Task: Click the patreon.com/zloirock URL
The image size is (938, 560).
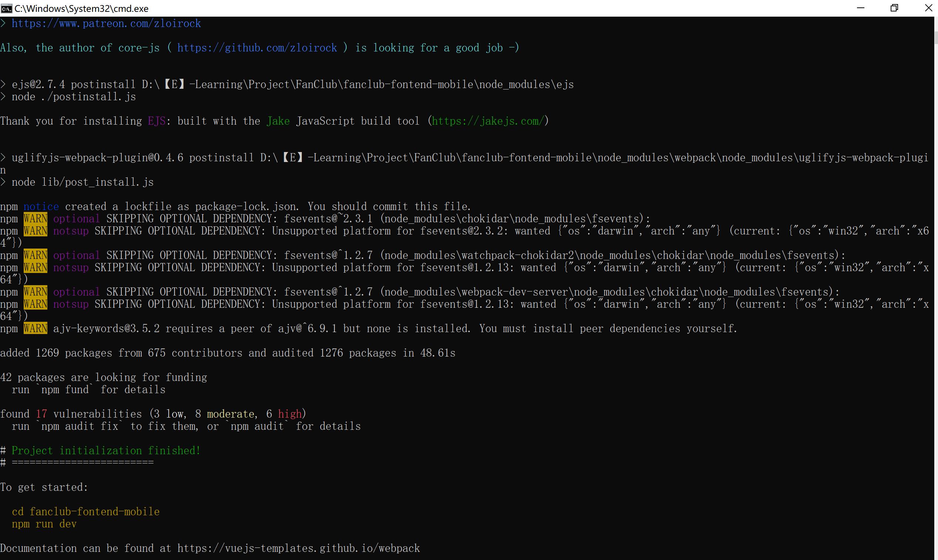Action: 106,23
